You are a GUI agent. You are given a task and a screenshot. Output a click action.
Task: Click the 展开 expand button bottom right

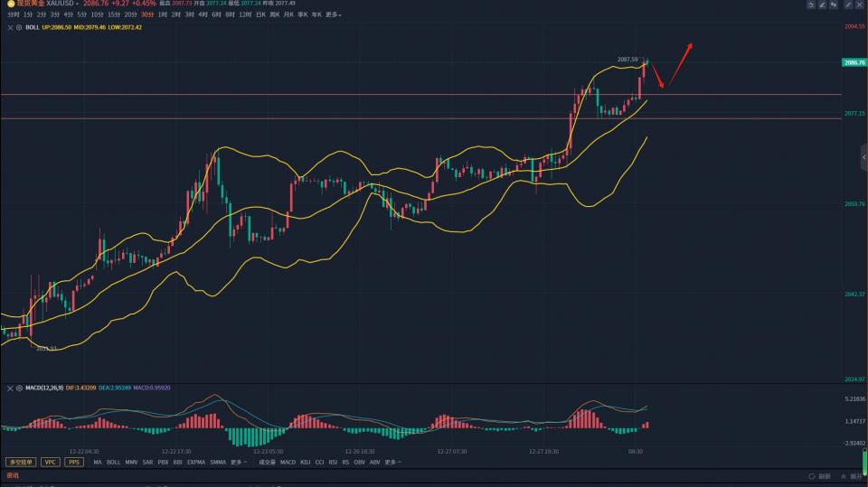coord(852,476)
